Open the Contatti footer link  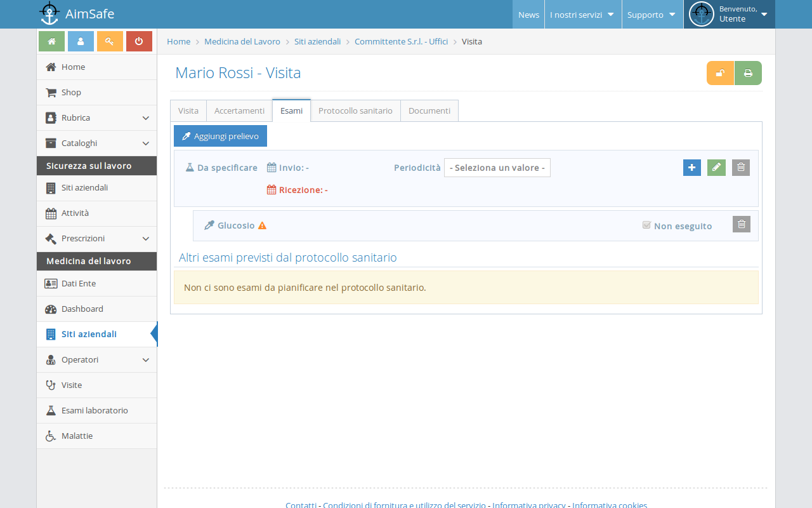pyautogui.click(x=301, y=505)
